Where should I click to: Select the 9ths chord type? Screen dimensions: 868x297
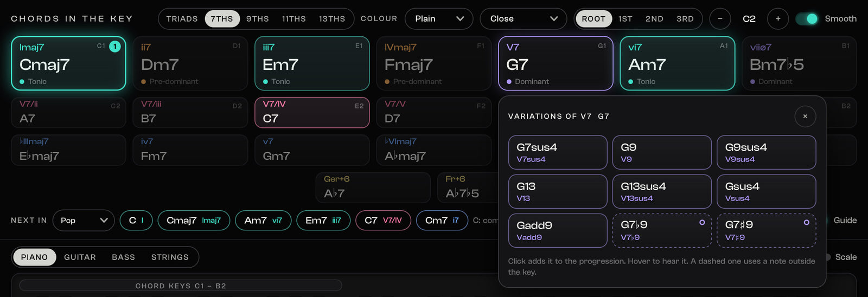click(258, 18)
